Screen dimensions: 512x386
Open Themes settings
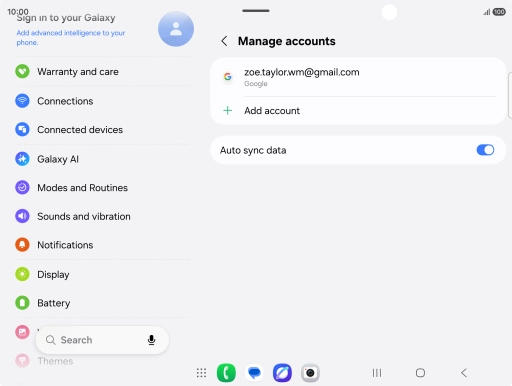[102, 361]
